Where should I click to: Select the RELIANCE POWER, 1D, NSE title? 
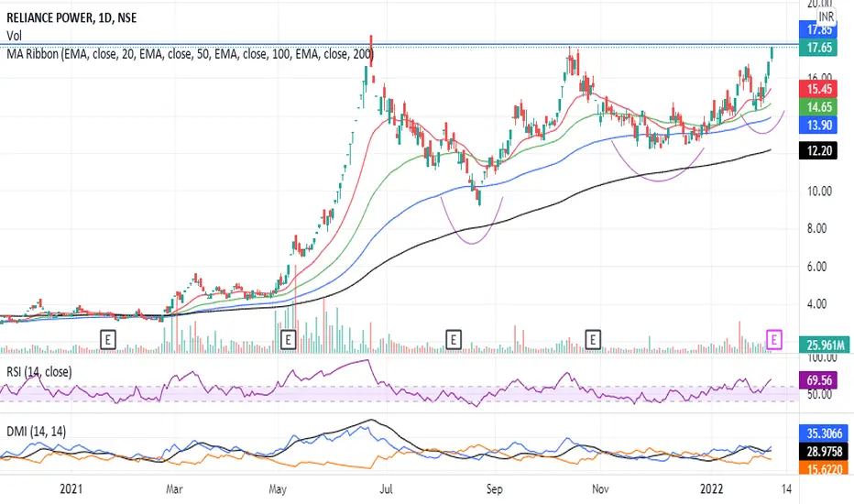(71, 18)
